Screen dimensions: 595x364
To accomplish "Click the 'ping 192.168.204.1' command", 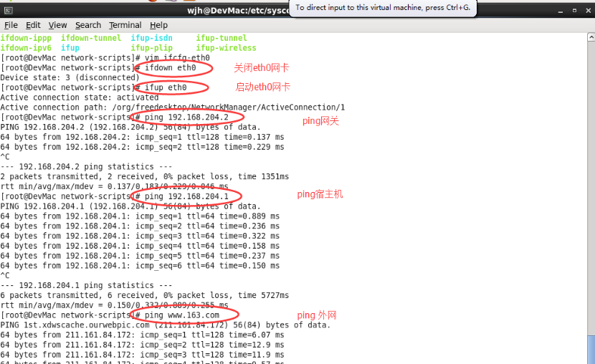I will [186, 196].
